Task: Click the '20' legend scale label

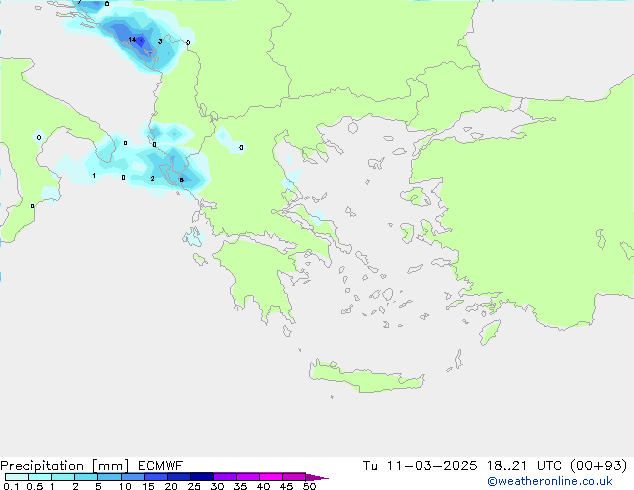Action: tap(171, 486)
